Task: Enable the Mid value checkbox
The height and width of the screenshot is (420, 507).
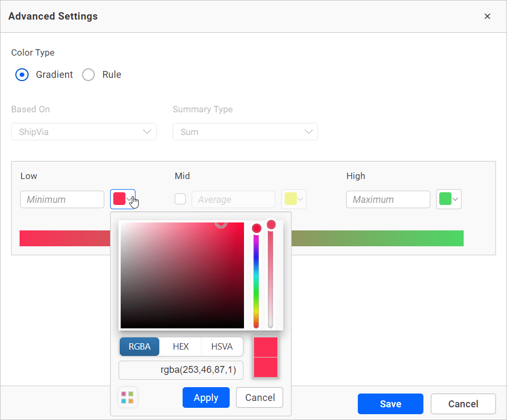Action: pos(180,199)
